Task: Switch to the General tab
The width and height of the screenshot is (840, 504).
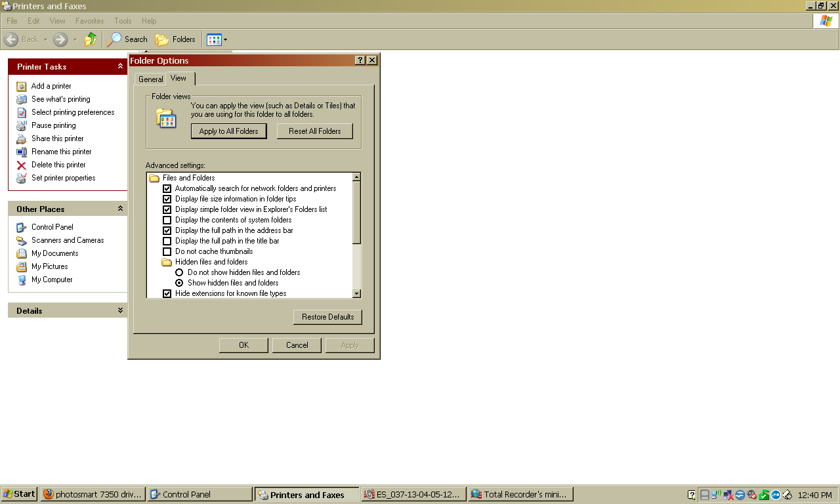Action: coord(150,79)
